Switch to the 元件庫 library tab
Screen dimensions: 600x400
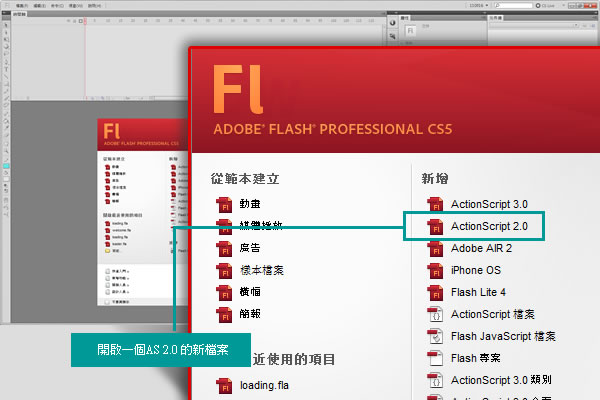pos(496,18)
